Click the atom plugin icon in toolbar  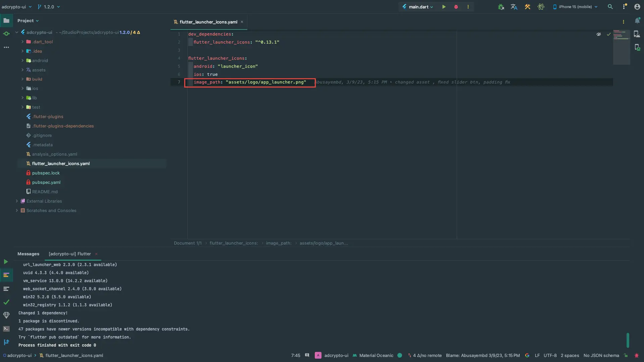pyautogui.click(x=541, y=7)
